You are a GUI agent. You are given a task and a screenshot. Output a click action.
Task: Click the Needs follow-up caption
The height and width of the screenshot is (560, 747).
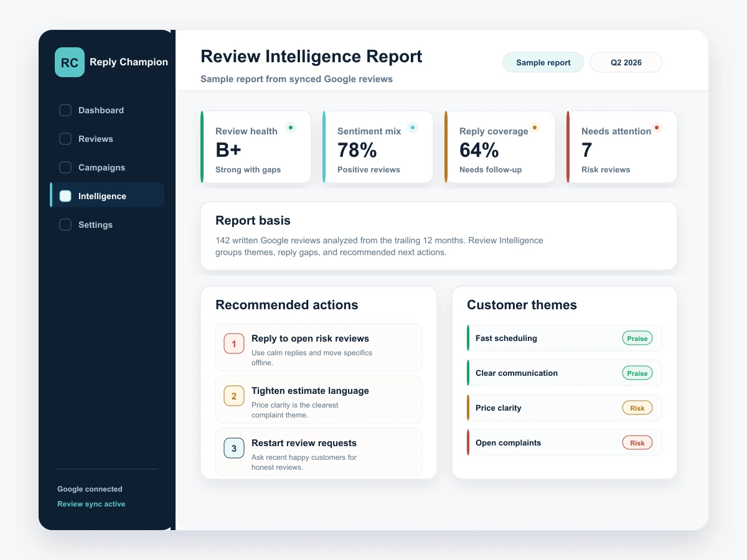(x=491, y=170)
